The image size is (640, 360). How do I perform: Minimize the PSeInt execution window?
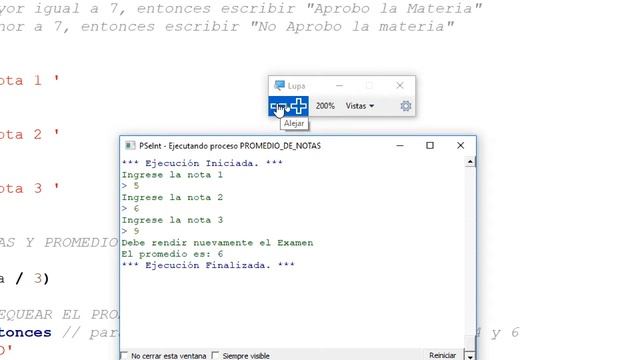click(x=400, y=146)
